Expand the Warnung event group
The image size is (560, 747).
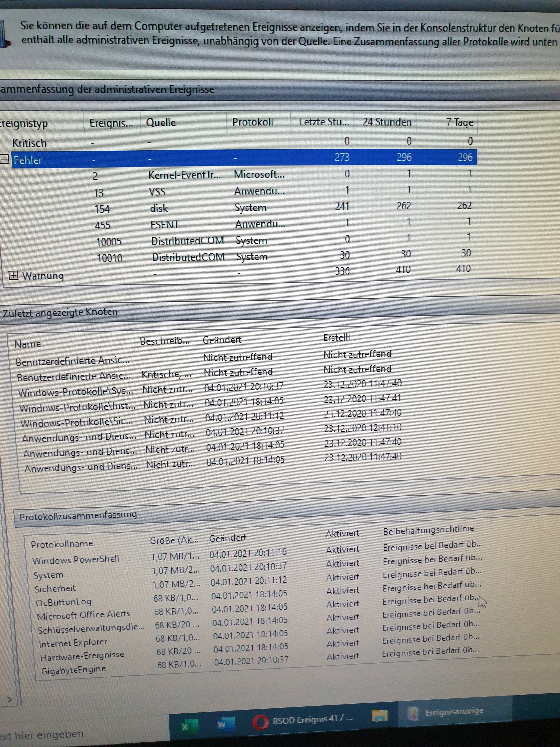click(13, 275)
